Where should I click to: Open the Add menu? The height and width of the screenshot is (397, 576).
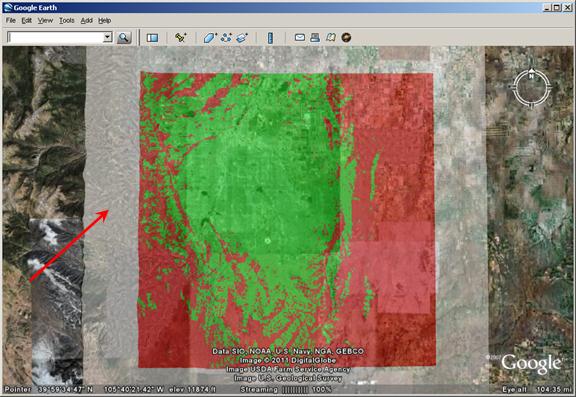tap(86, 21)
